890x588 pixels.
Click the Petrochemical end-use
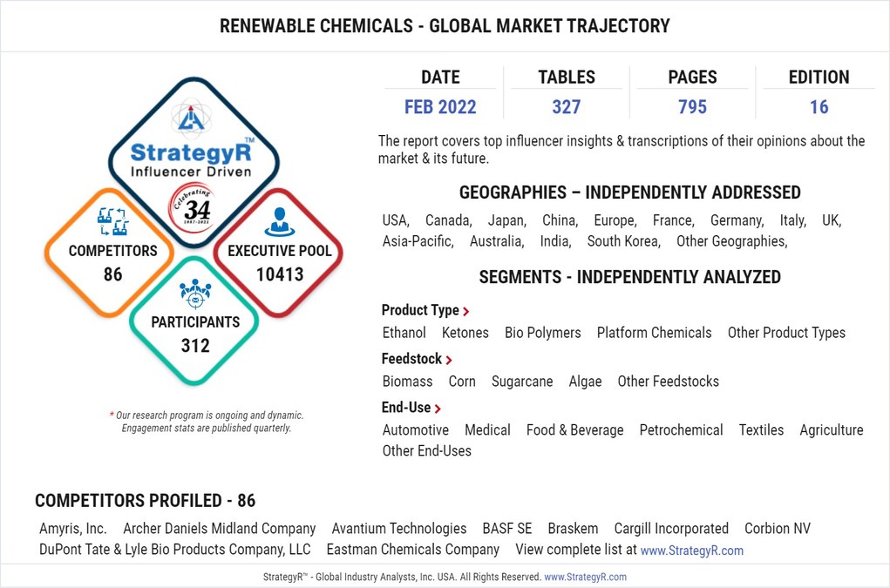click(x=681, y=430)
